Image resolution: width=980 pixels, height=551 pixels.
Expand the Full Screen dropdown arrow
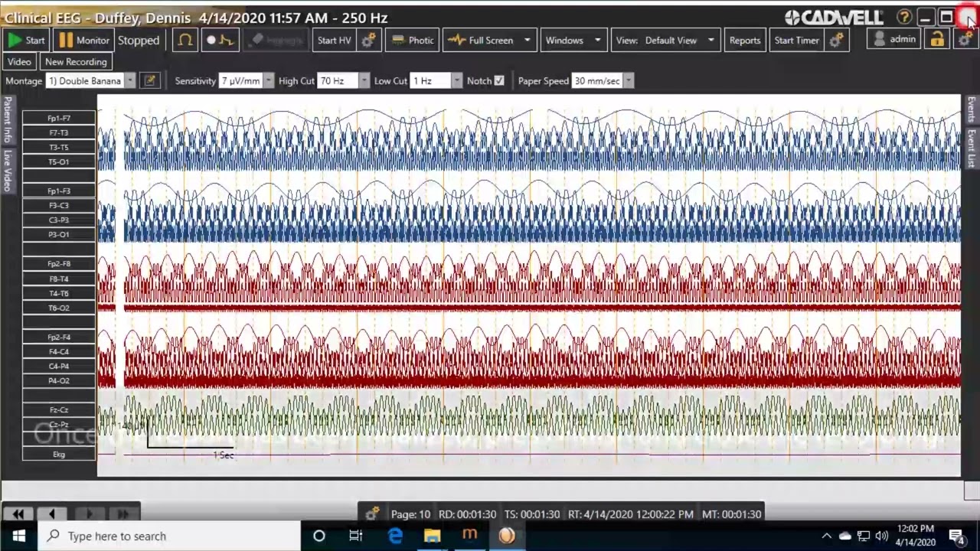point(527,41)
